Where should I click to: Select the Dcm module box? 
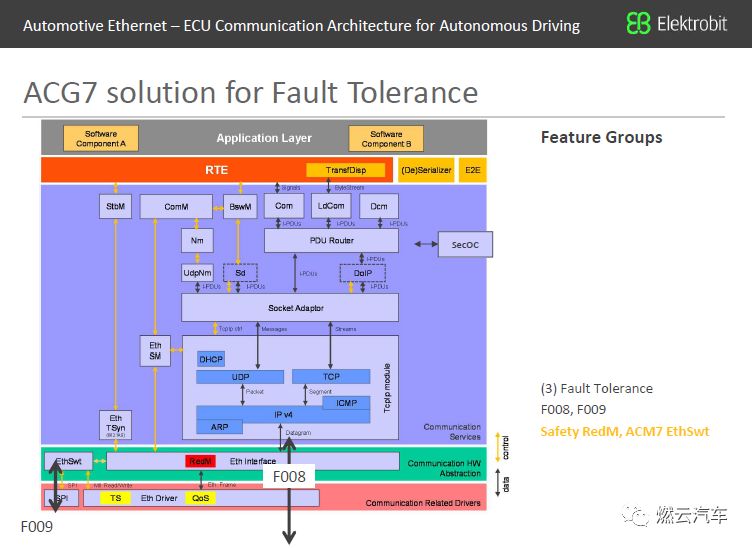(378, 206)
